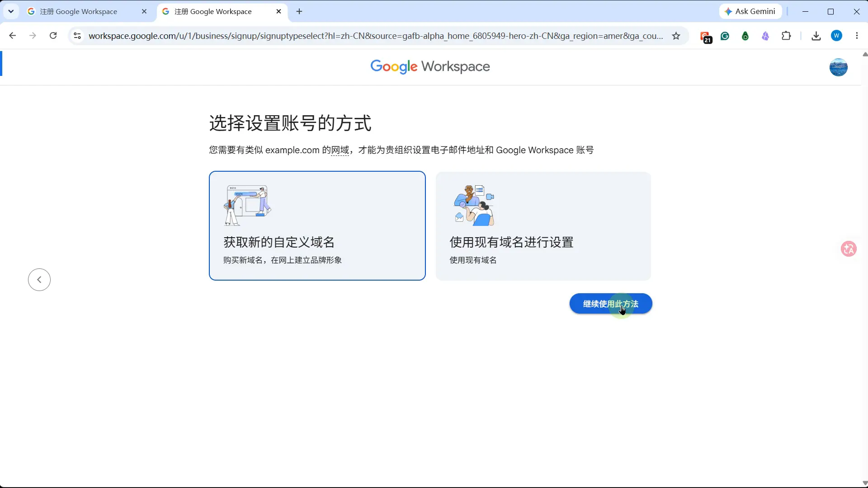
Task: Click the 使用现有域名 description text
Action: click(473, 260)
